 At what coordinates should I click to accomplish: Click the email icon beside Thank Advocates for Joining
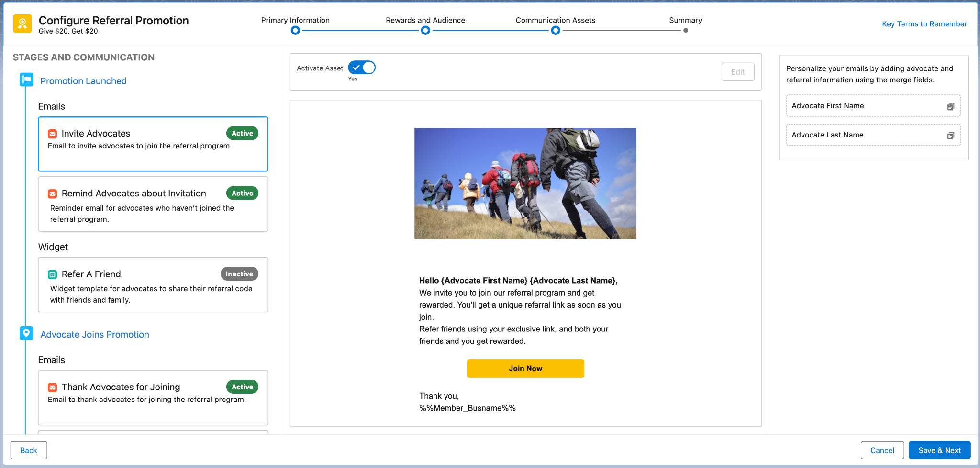click(x=53, y=387)
